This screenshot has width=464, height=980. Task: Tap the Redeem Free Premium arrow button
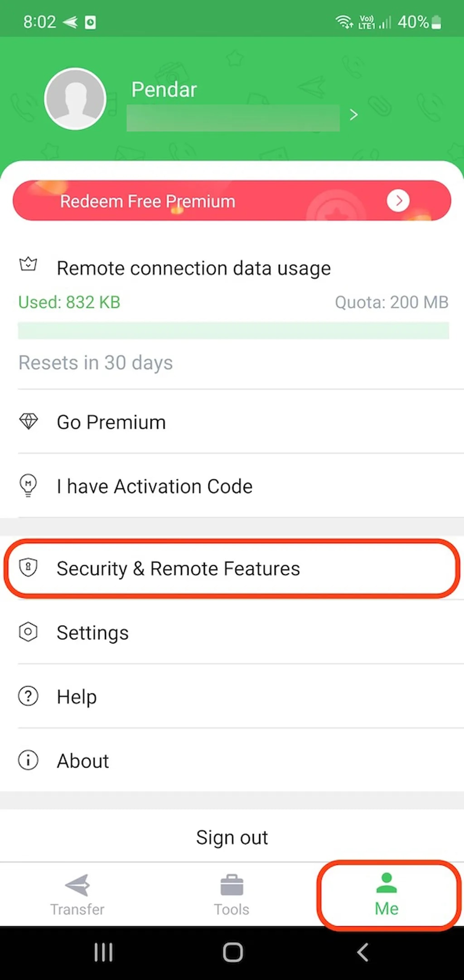tap(398, 201)
